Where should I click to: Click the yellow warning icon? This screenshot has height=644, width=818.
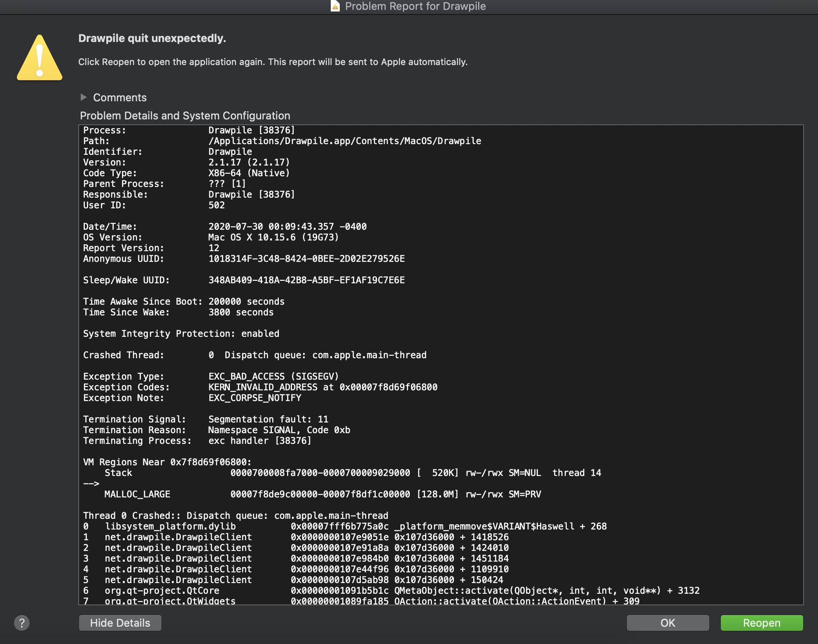pyautogui.click(x=40, y=58)
